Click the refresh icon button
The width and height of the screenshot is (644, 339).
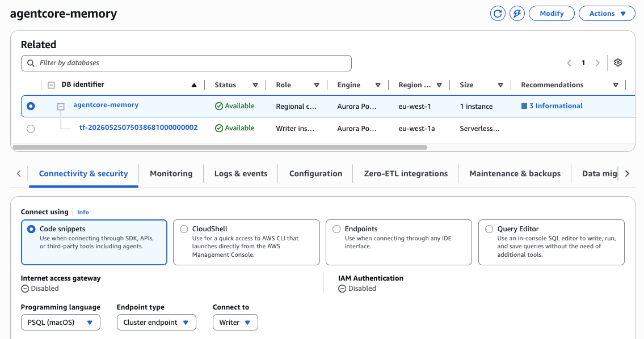pyautogui.click(x=498, y=14)
